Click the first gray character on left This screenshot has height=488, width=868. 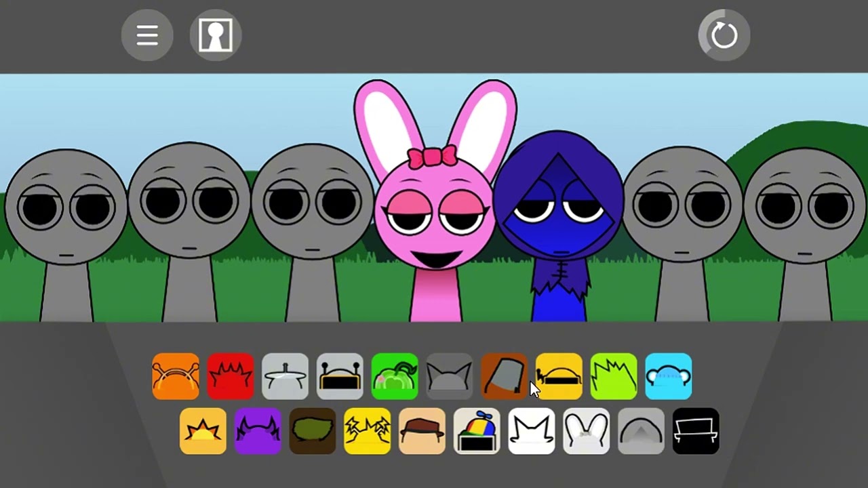(66, 234)
